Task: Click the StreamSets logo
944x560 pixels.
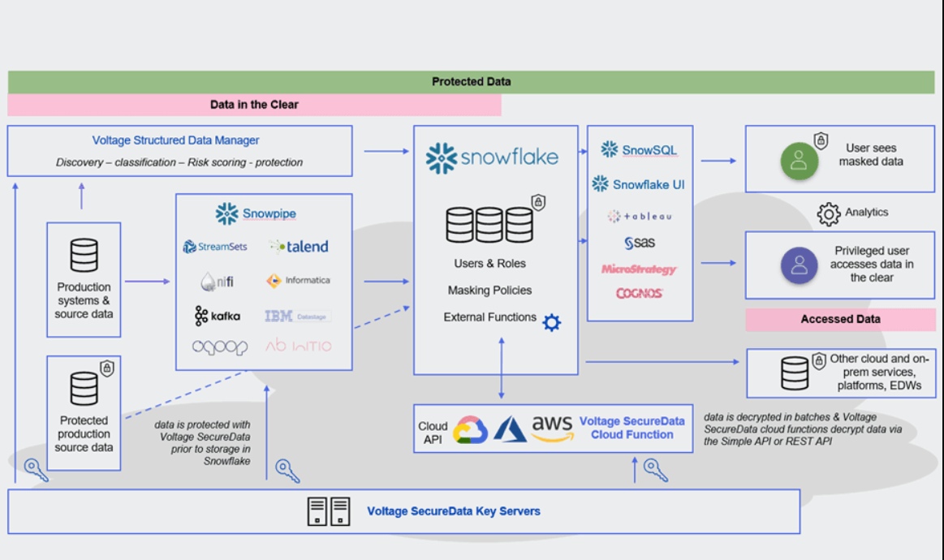Action: (215, 247)
